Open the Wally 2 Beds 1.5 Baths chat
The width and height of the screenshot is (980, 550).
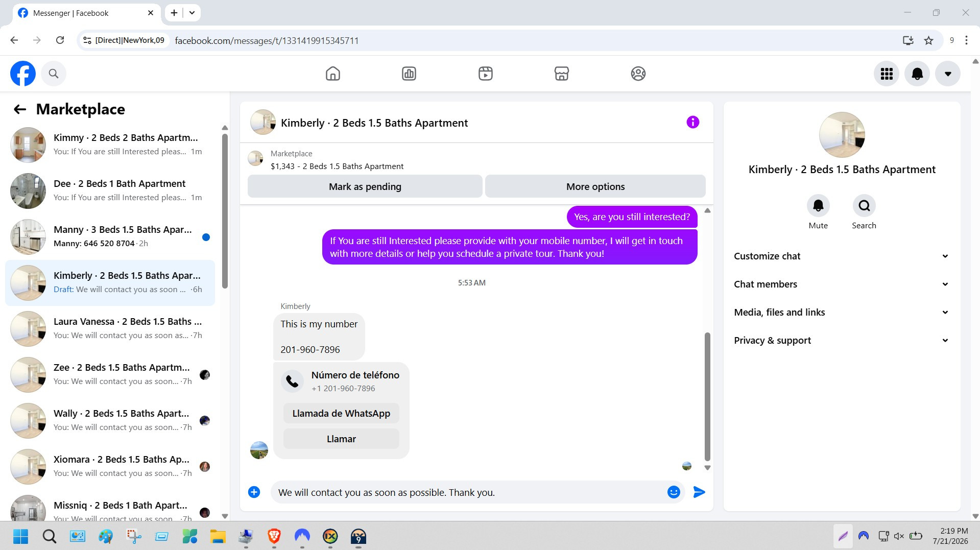coord(110,420)
